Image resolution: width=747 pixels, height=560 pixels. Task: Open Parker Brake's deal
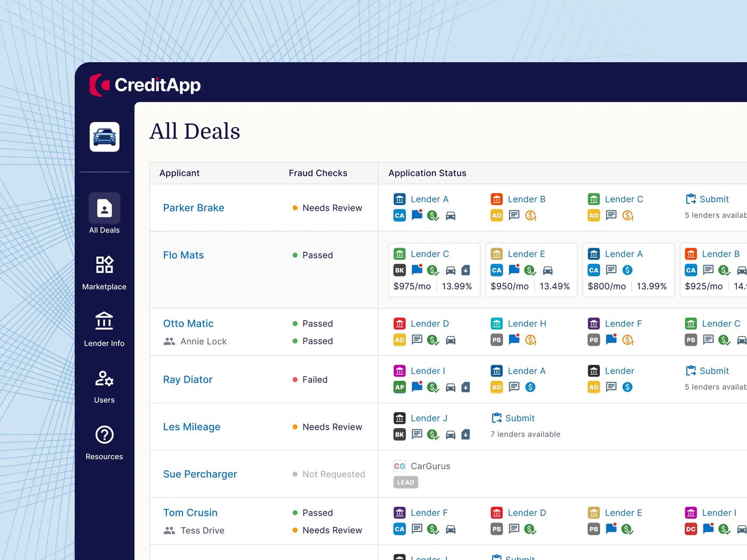pos(194,207)
